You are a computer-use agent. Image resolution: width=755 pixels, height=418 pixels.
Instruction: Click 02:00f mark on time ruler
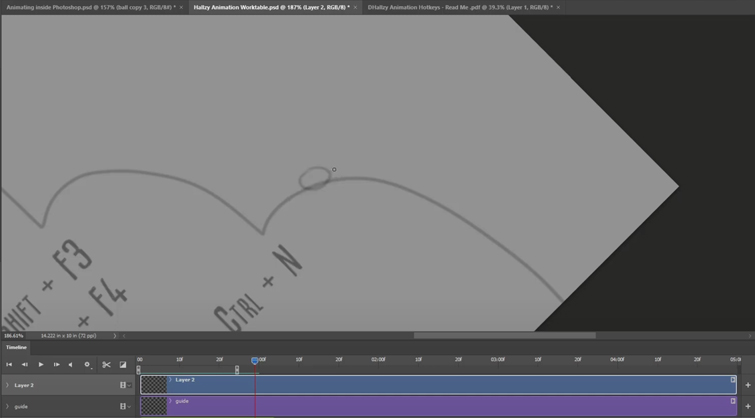click(x=378, y=359)
